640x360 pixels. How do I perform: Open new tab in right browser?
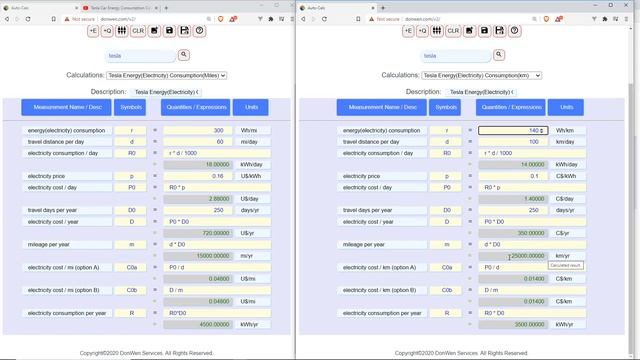[x=383, y=8]
